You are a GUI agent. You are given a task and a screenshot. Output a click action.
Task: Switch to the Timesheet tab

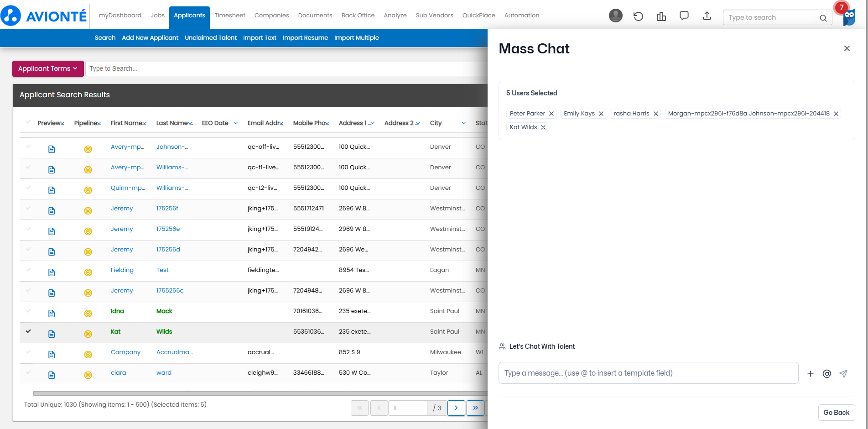pos(230,15)
